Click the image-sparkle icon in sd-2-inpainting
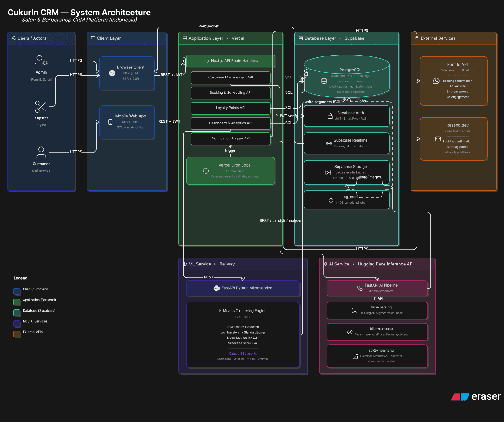 pos(355,356)
